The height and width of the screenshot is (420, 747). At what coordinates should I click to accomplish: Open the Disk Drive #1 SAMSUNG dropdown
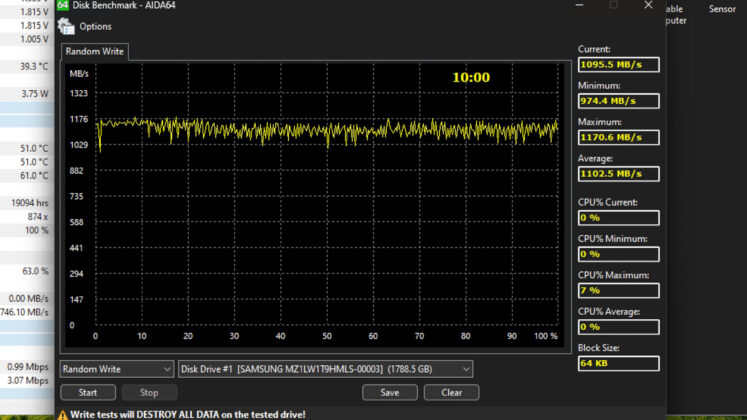(325, 369)
